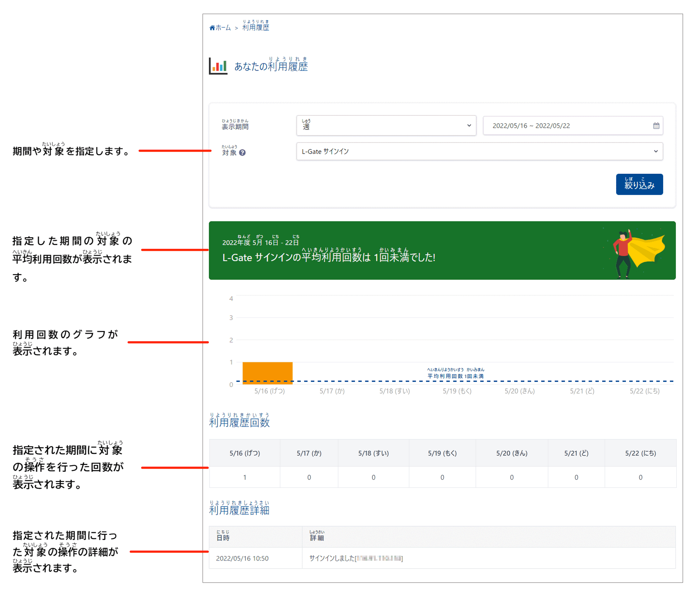Click the orange bar for 5/16 in chart
This screenshot has height=595, width=700.
[267, 373]
